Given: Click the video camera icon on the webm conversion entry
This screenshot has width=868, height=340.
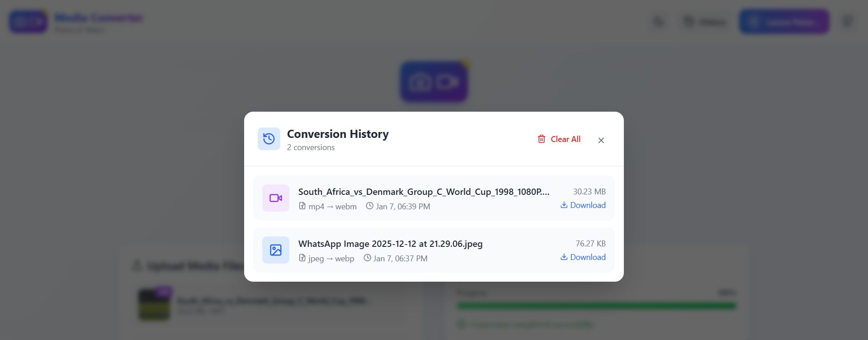Looking at the screenshot, I should (275, 198).
